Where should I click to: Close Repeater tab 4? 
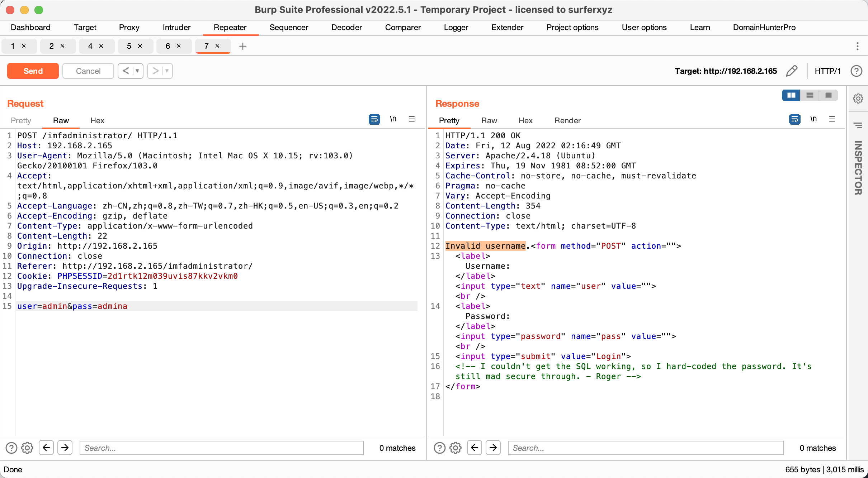pyautogui.click(x=101, y=46)
